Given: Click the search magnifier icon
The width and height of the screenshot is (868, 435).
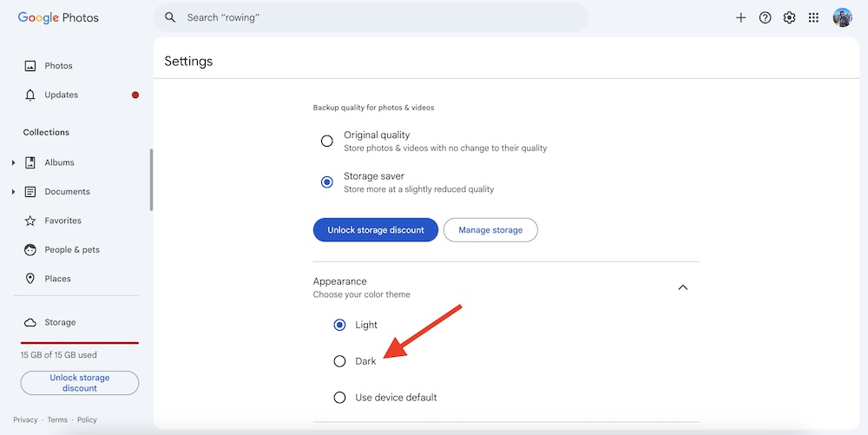Looking at the screenshot, I should tap(170, 17).
